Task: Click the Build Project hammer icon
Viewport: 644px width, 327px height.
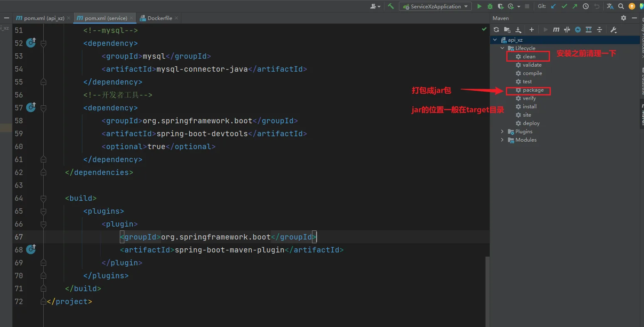Action: tap(391, 6)
